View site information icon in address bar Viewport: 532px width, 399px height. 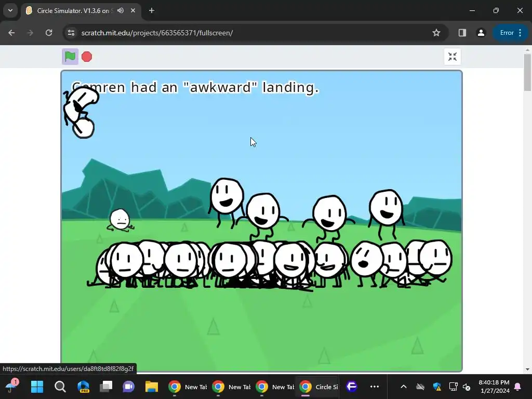point(71,33)
